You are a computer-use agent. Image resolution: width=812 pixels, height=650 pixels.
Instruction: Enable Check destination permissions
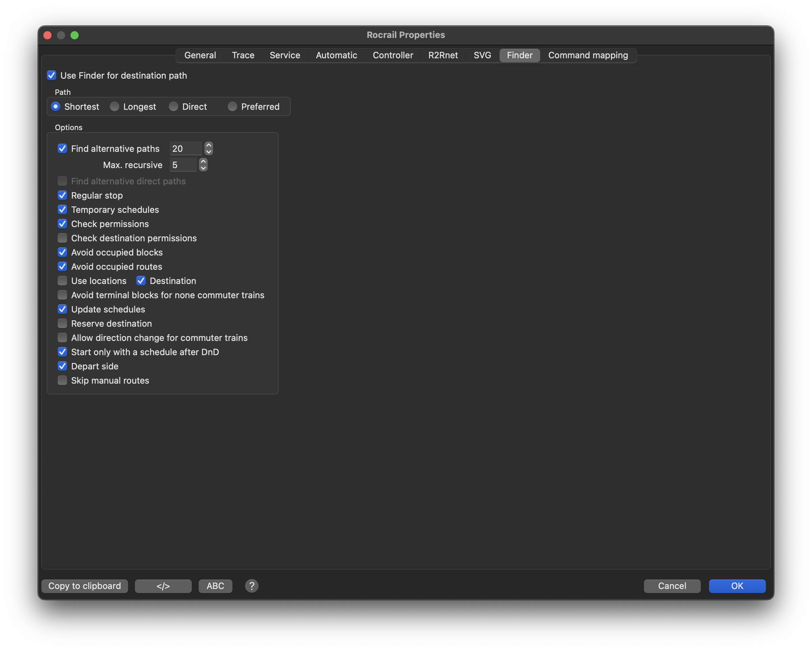tap(62, 238)
